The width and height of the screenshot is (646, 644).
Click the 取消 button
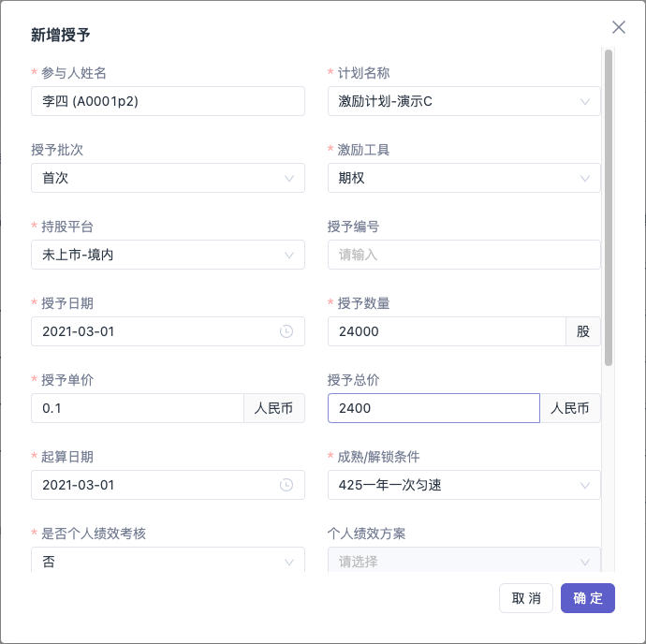[526, 598]
